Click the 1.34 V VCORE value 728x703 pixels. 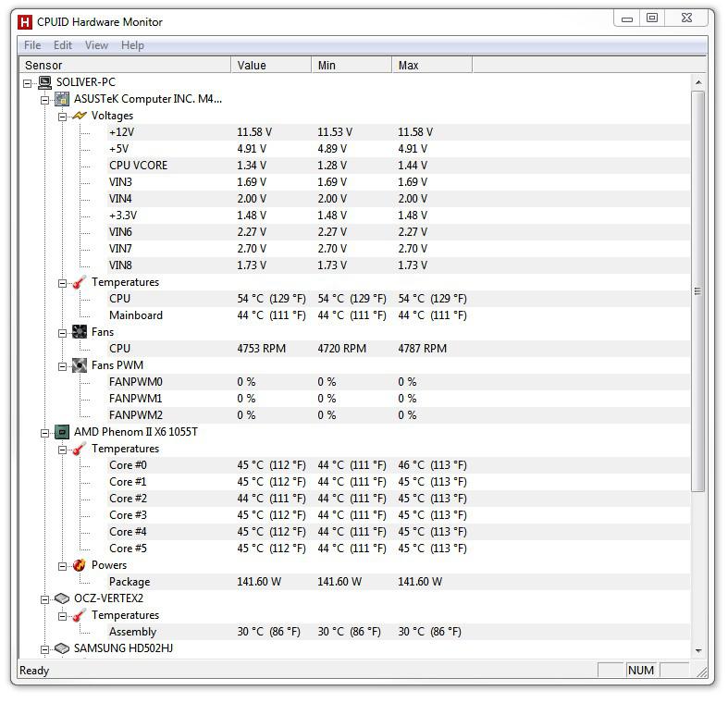pyautogui.click(x=252, y=166)
